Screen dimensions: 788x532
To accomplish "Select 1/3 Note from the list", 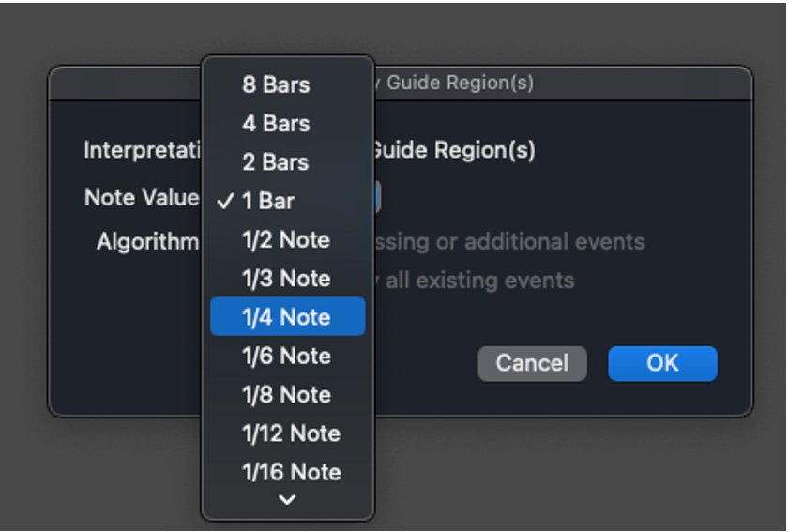I will point(287,278).
